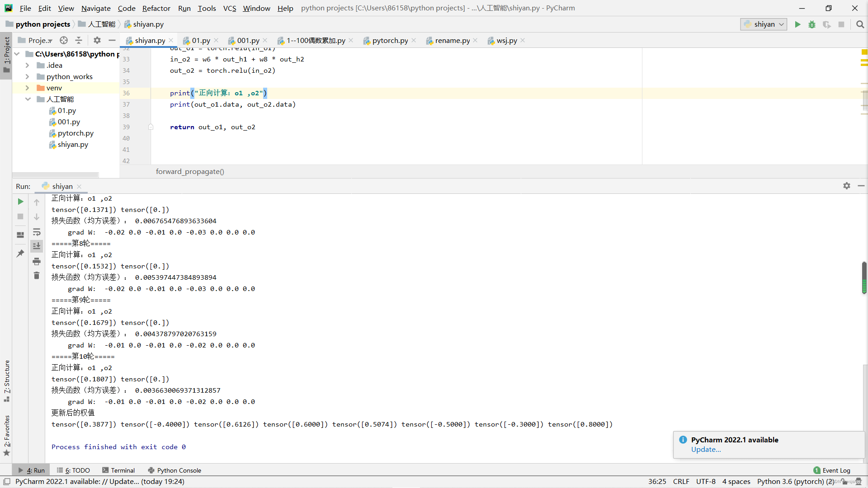868x488 pixels.
Task: Toggle Scroll to End button
Action: pos(37,246)
